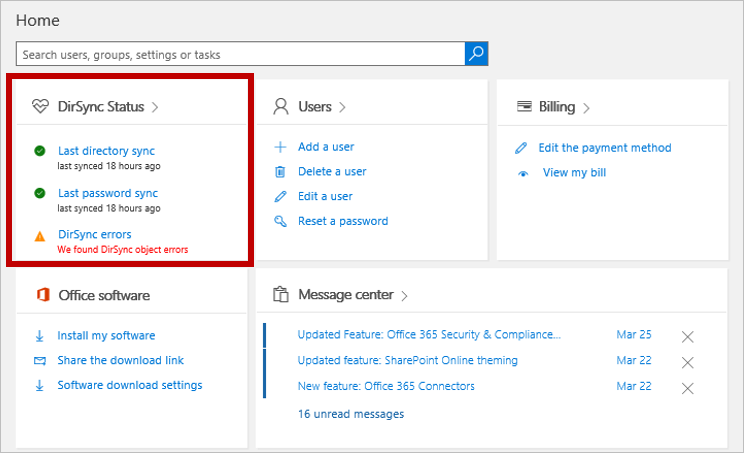The height and width of the screenshot is (453, 744).
Task: Click the DirSync Status heart icon
Action: click(x=40, y=106)
